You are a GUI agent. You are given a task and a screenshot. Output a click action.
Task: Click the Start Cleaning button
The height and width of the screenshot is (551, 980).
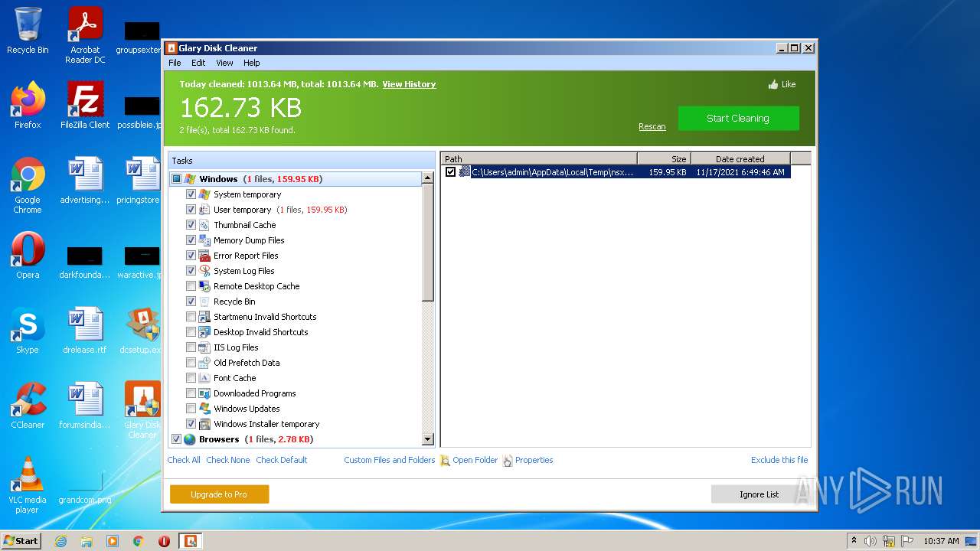point(738,119)
